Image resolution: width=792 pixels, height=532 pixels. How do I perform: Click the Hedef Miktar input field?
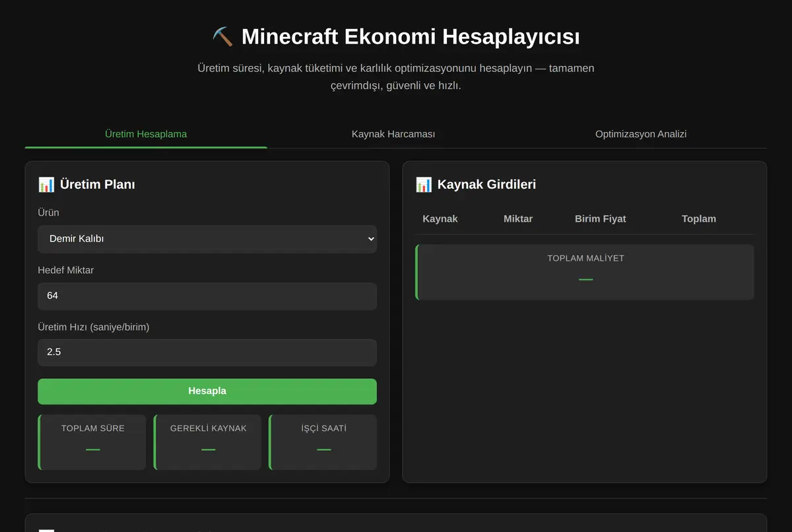[207, 296]
